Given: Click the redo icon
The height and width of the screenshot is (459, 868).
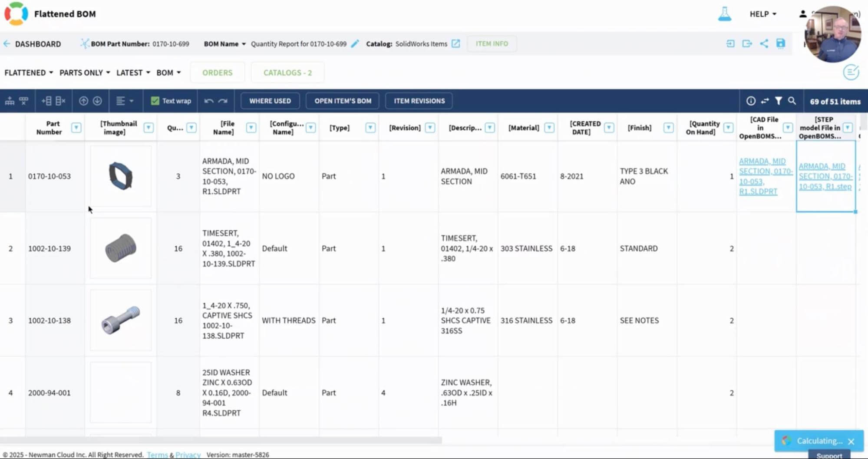Looking at the screenshot, I should (x=223, y=101).
